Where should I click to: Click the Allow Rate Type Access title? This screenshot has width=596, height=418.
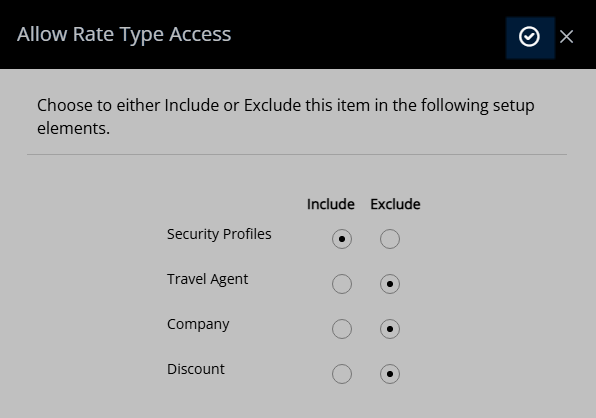(124, 34)
